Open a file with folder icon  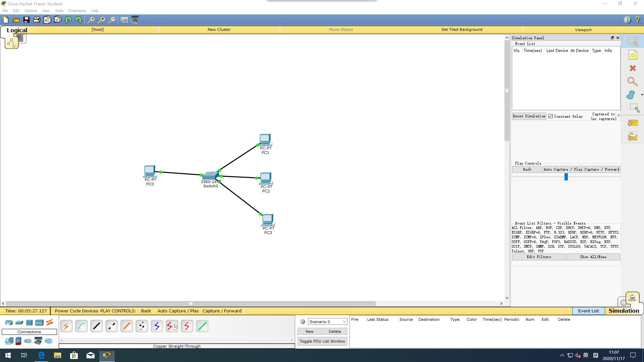tap(16, 20)
